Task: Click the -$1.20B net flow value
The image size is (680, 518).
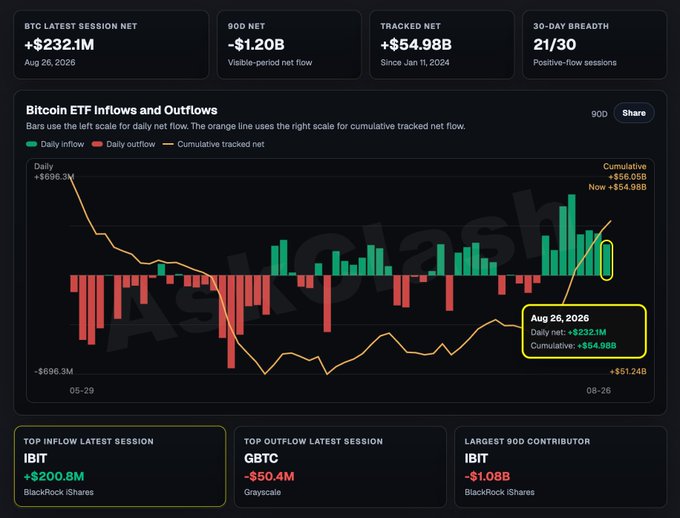Action: tap(256, 44)
